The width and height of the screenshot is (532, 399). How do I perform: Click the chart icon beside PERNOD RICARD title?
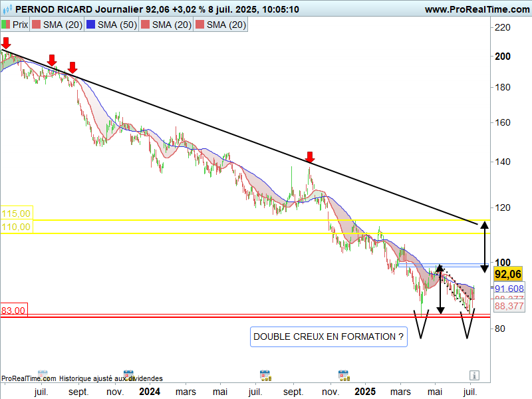(7, 9)
